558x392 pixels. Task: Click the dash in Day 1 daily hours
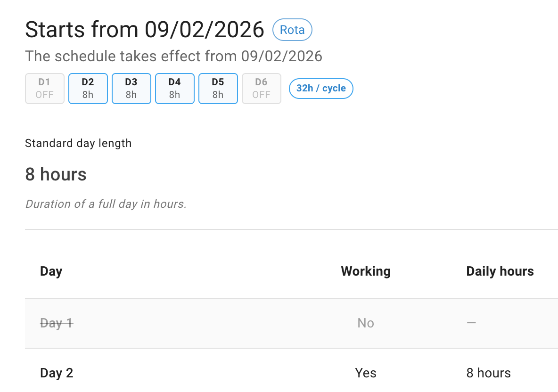[470, 323]
